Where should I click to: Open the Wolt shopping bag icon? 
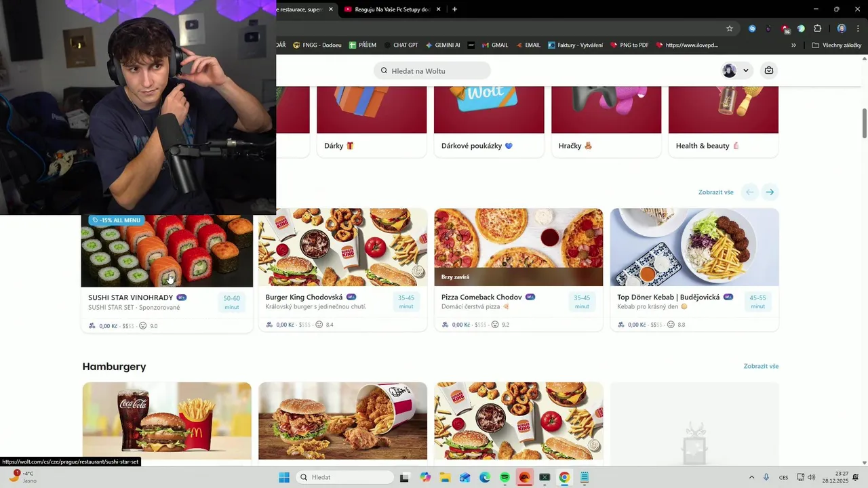pos(768,70)
